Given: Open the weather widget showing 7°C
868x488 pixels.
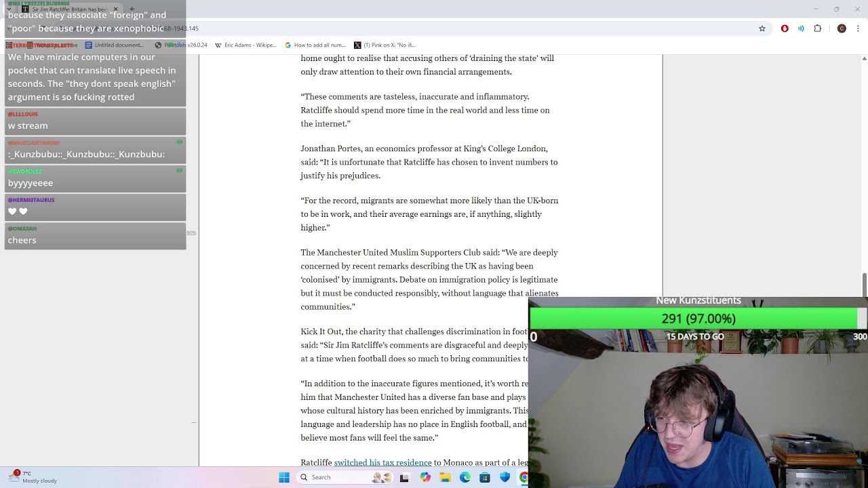Looking at the screenshot, I should pyautogui.click(x=34, y=477).
